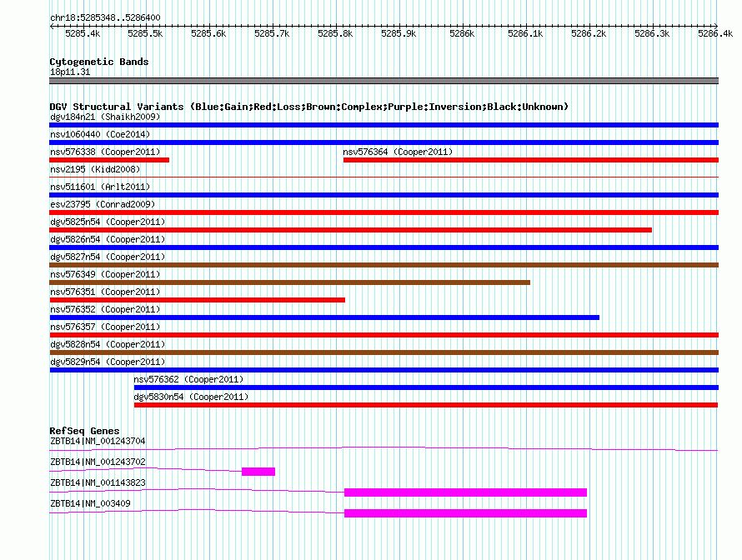The image size is (742, 560).
Task: Click the nsv576352 (Cooper2011) label
Action: 105,309
